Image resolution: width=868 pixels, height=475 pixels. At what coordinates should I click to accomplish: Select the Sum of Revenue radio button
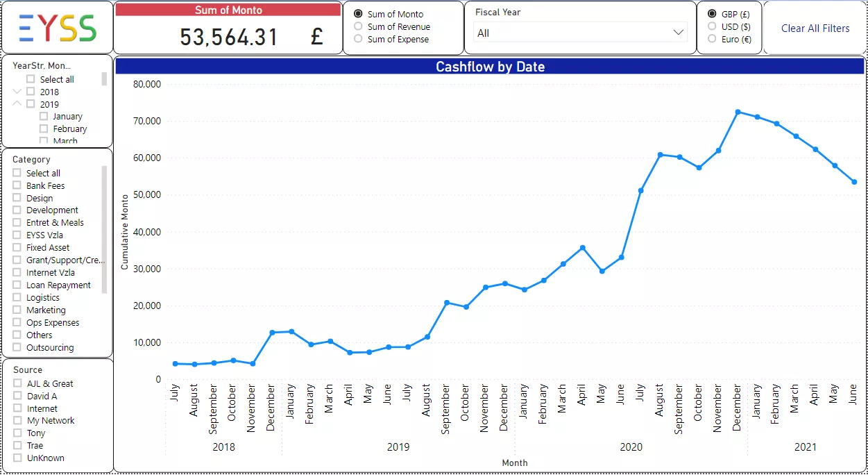coord(359,26)
